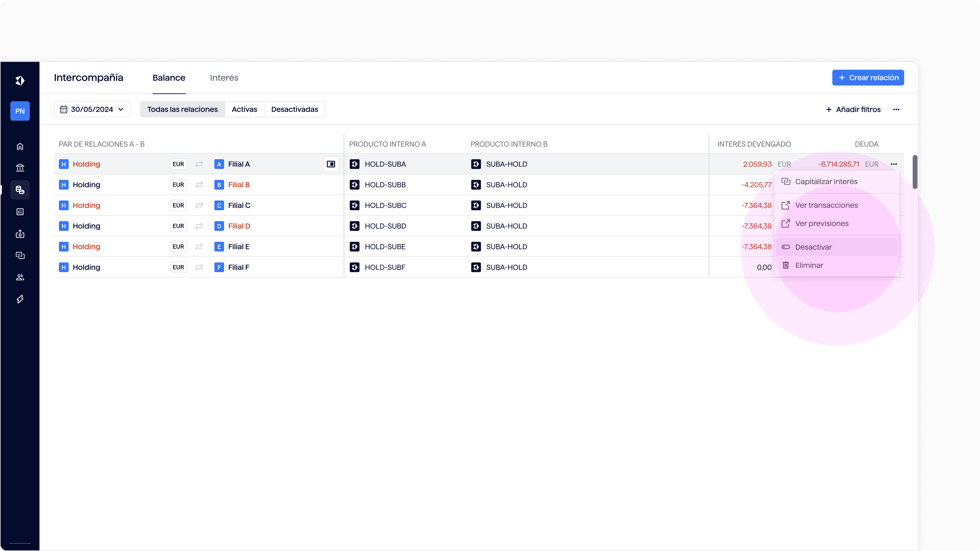Open the coins Intercompany sidebar icon
Viewport: 980px width, 551px height.
pos(20,190)
